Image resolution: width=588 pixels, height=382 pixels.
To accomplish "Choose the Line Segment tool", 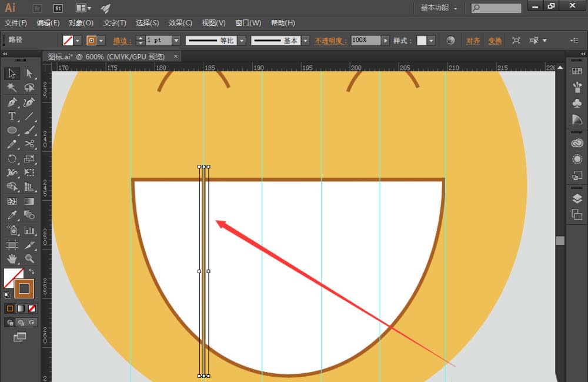I will [x=29, y=117].
